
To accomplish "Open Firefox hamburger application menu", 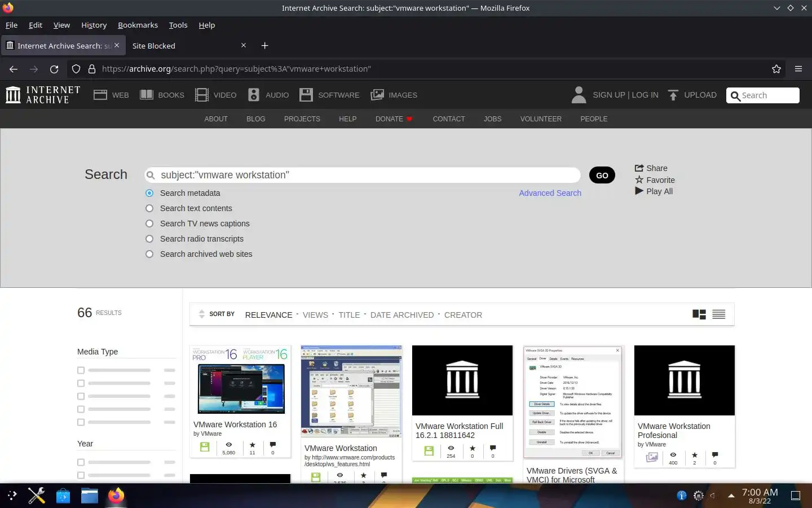I will click(x=798, y=69).
